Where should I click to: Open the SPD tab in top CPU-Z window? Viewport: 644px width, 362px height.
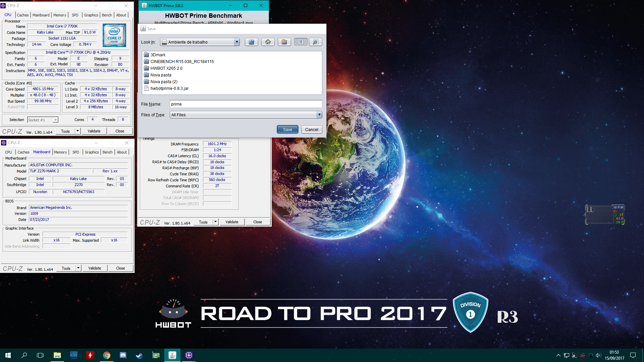tap(75, 15)
